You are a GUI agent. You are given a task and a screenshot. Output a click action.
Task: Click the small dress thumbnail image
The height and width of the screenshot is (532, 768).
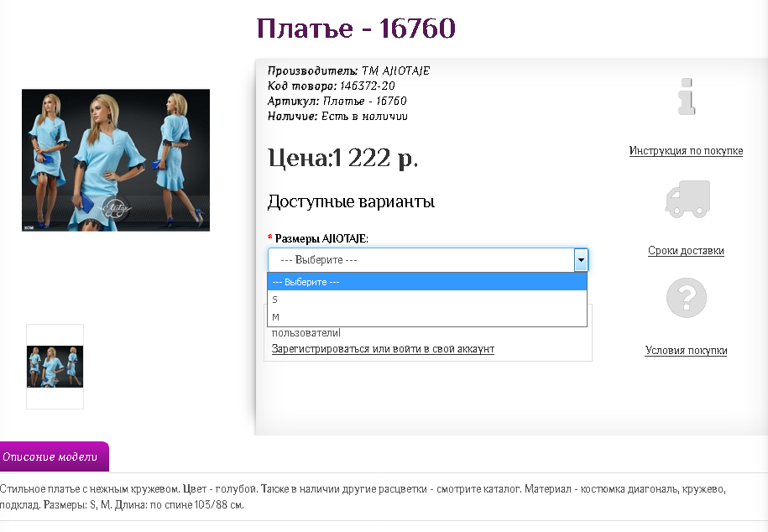click(55, 367)
